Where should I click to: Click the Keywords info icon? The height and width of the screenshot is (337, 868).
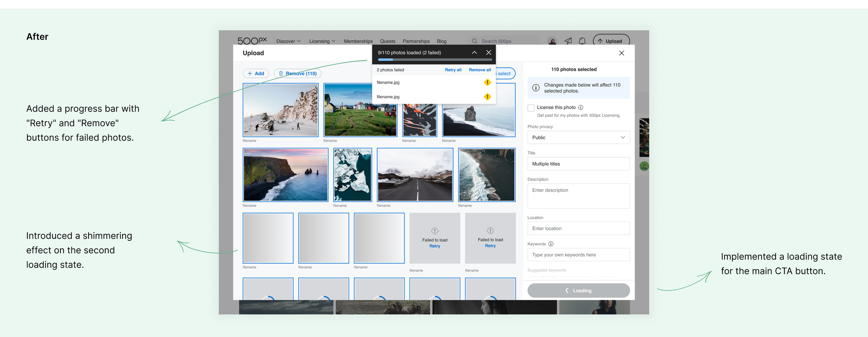tap(551, 244)
